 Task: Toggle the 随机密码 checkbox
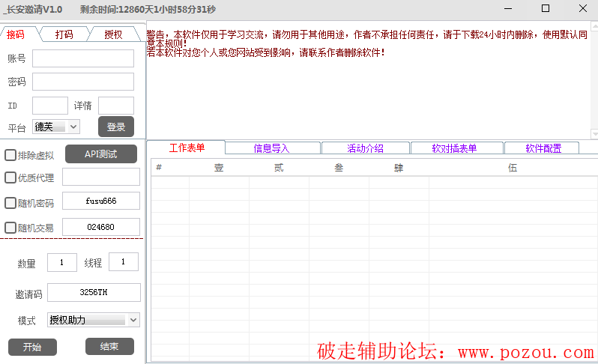pos(10,203)
